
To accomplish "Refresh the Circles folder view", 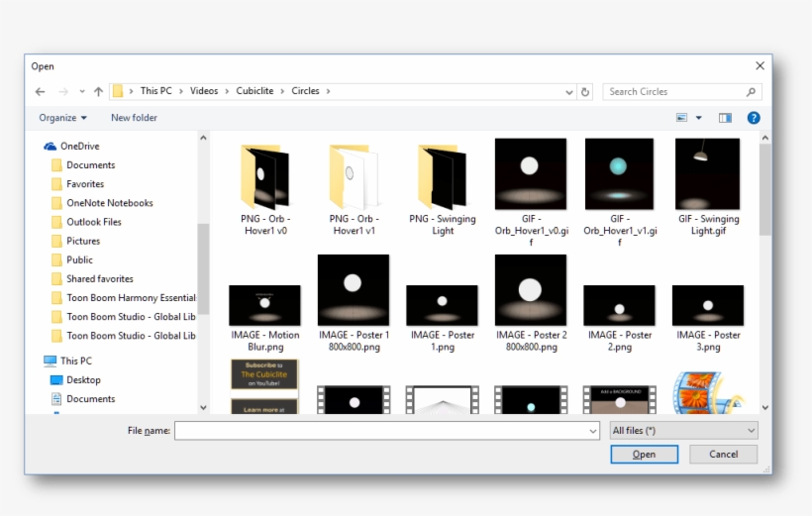I will [585, 92].
